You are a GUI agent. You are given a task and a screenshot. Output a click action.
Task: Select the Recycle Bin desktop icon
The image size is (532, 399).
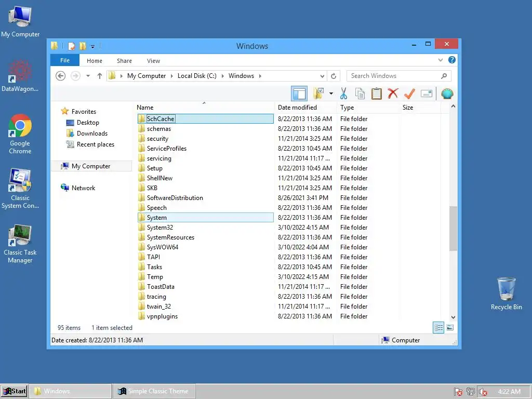tap(506, 294)
